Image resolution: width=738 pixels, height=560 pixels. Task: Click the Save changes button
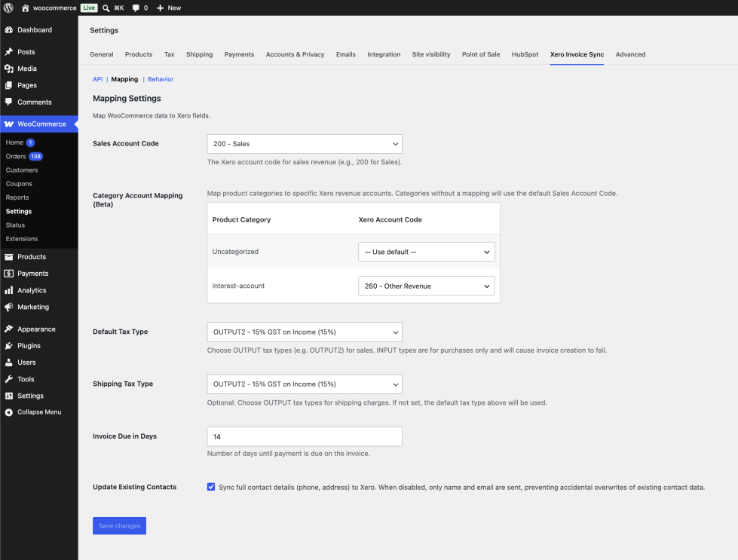coord(120,525)
